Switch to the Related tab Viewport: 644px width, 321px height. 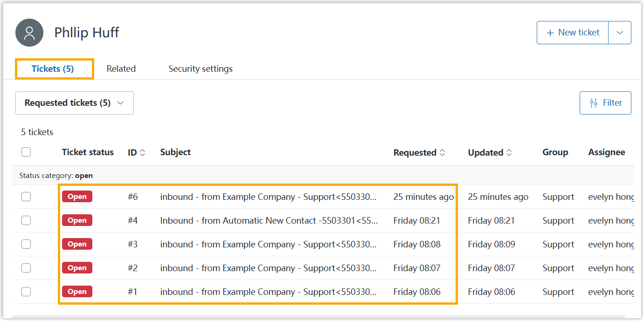121,69
